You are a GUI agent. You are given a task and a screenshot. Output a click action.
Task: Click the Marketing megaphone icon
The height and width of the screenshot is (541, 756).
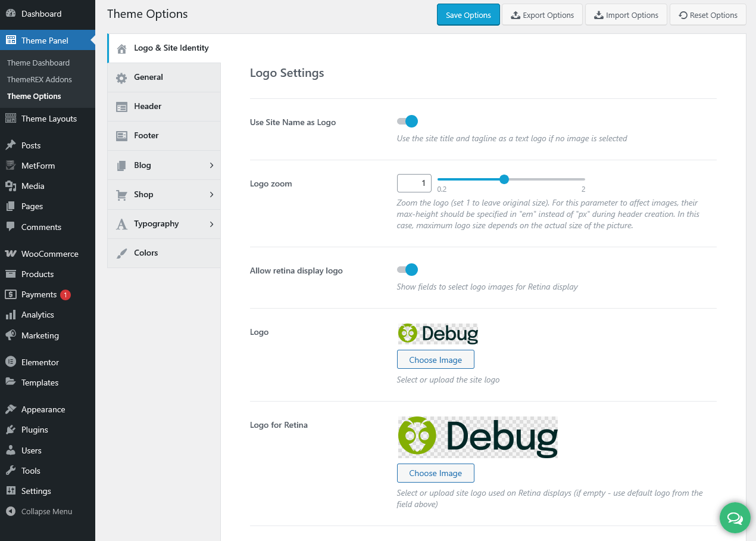click(11, 335)
